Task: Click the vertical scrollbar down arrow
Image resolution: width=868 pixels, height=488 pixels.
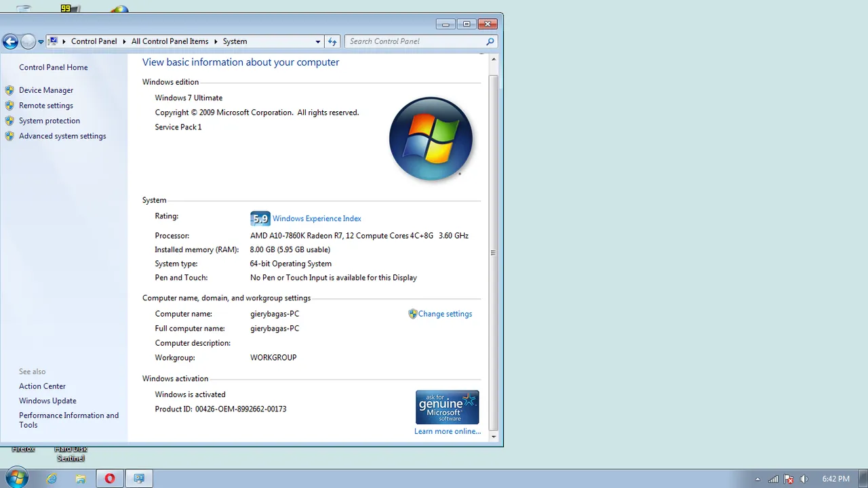Action: 494,437
